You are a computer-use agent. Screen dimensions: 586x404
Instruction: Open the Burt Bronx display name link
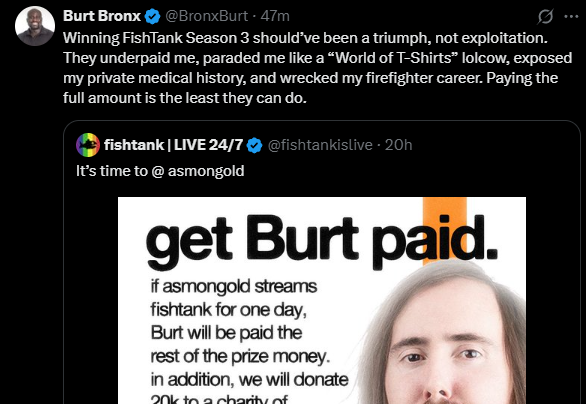pyautogui.click(x=102, y=16)
